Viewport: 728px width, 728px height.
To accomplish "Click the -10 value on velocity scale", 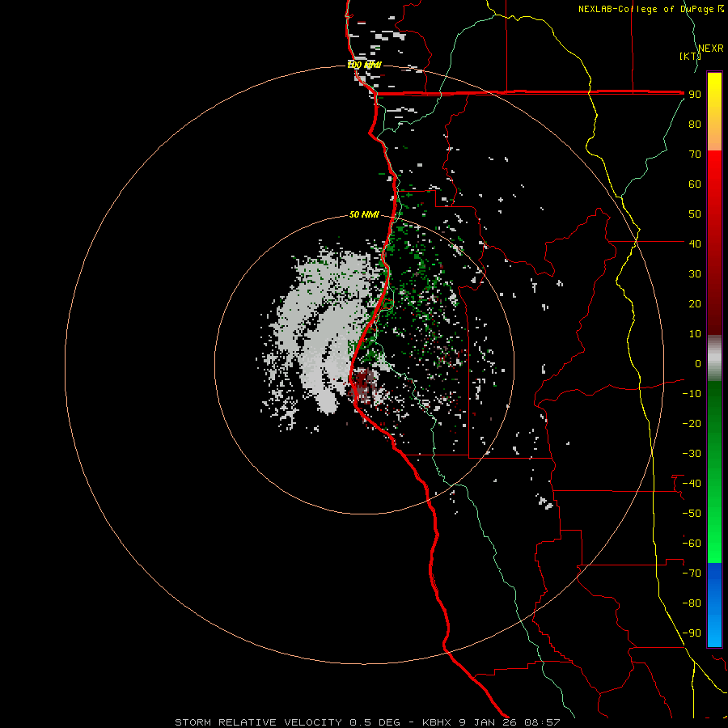I will pyautogui.click(x=692, y=394).
